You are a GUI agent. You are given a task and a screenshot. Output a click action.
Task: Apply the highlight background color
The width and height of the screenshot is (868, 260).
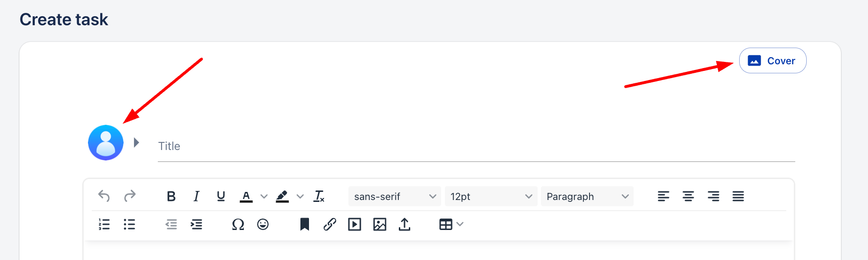tap(282, 196)
